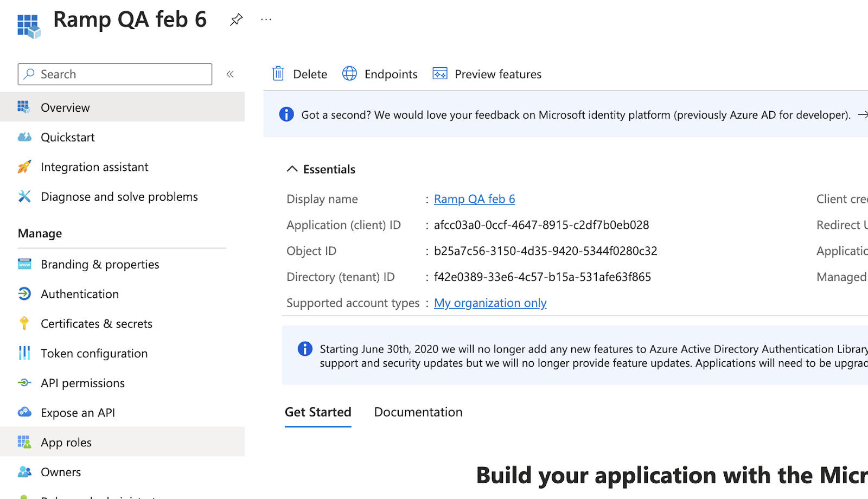Open the Ramp QA feb 6 display name link

point(474,199)
